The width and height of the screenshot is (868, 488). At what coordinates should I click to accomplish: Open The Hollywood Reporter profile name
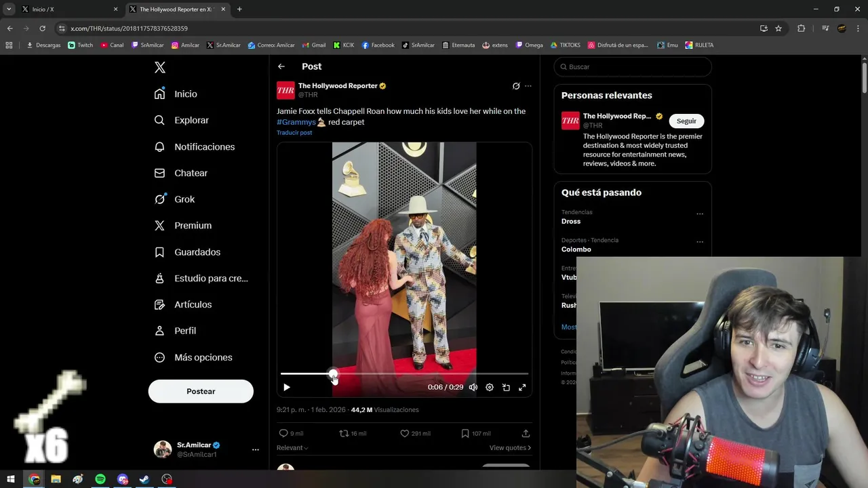tap(338, 86)
